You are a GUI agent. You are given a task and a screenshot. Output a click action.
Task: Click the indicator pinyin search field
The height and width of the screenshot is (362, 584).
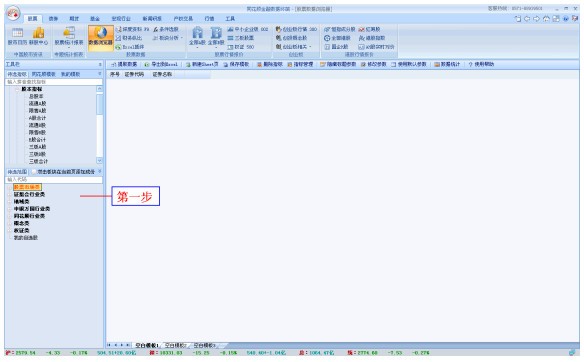(54, 82)
